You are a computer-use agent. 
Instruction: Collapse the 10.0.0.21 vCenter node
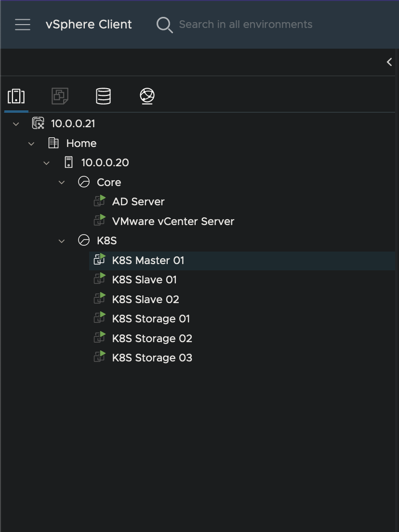tap(16, 124)
